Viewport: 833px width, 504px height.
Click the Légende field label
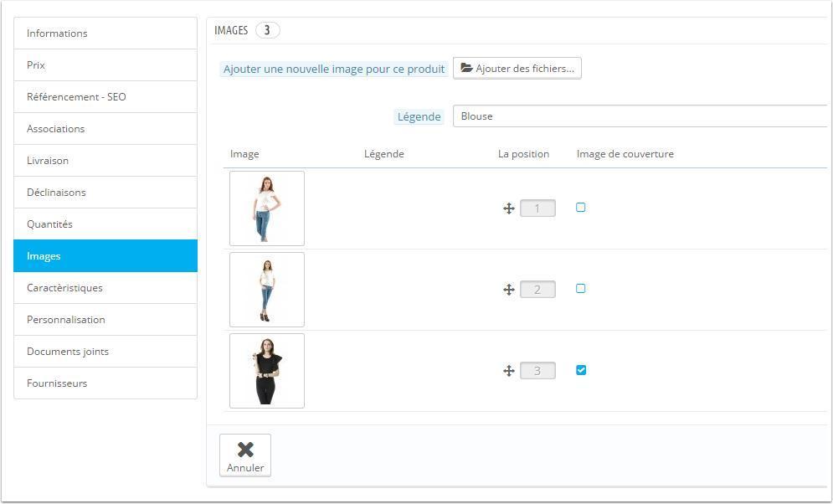tap(419, 116)
